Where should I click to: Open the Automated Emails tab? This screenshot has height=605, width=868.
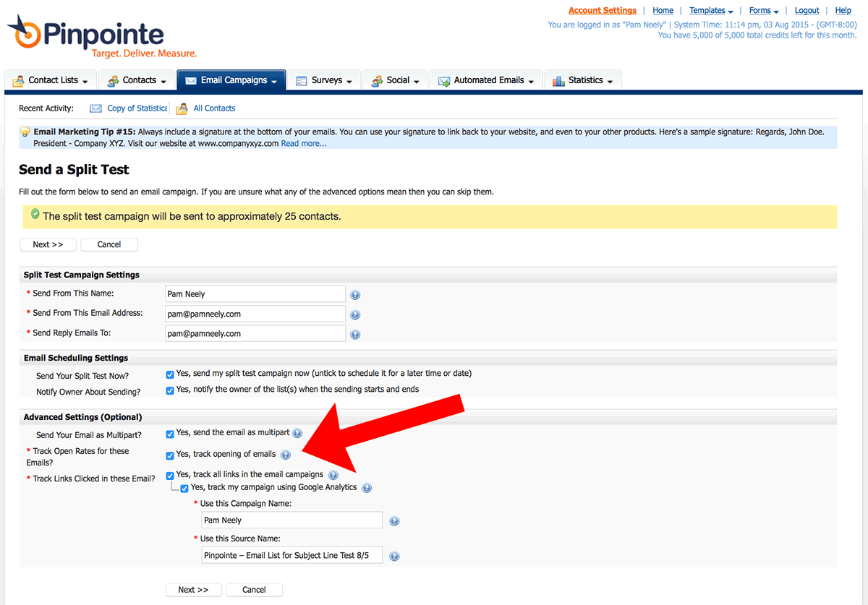[485, 80]
